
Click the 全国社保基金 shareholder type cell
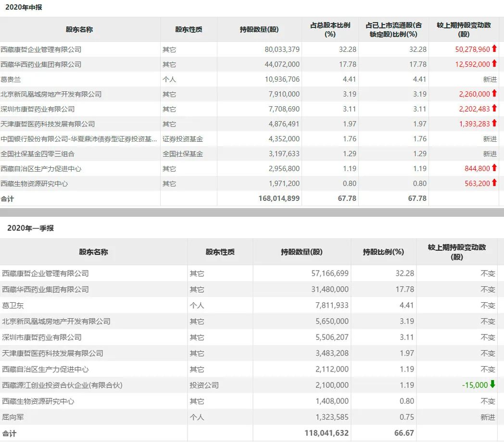pyautogui.click(x=183, y=154)
